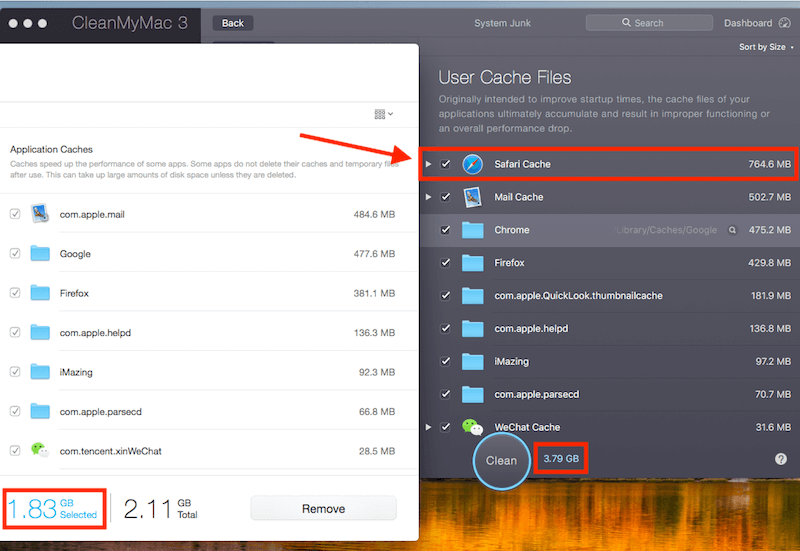The width and height of the screenshot is (800, 551).
Task: Click the WeChat Cache icon
Action: (x=472, y=427)
